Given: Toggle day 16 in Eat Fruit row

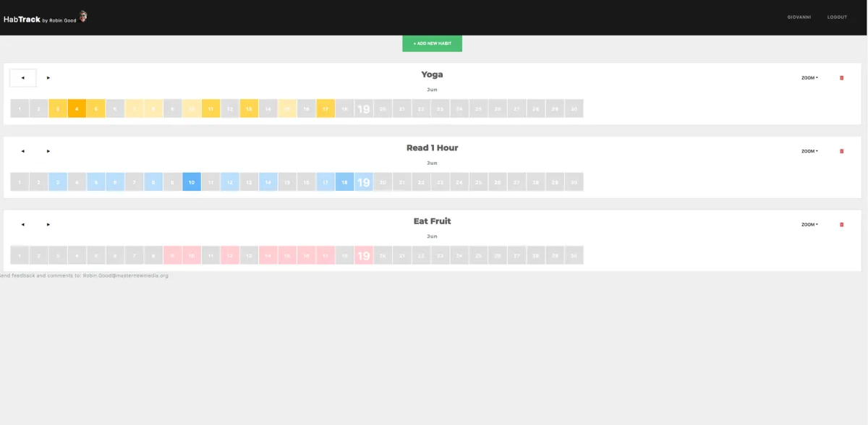Looking at the screenshot, I should click(x=306, y=255).
